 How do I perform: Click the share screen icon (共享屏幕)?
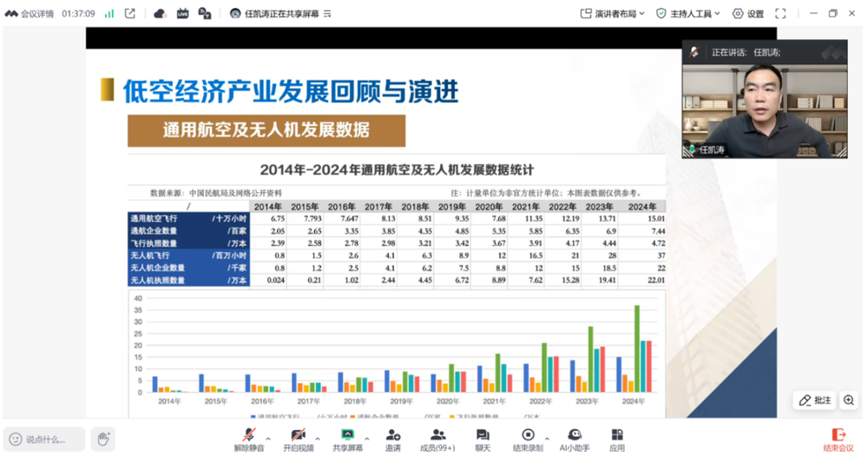347,435
